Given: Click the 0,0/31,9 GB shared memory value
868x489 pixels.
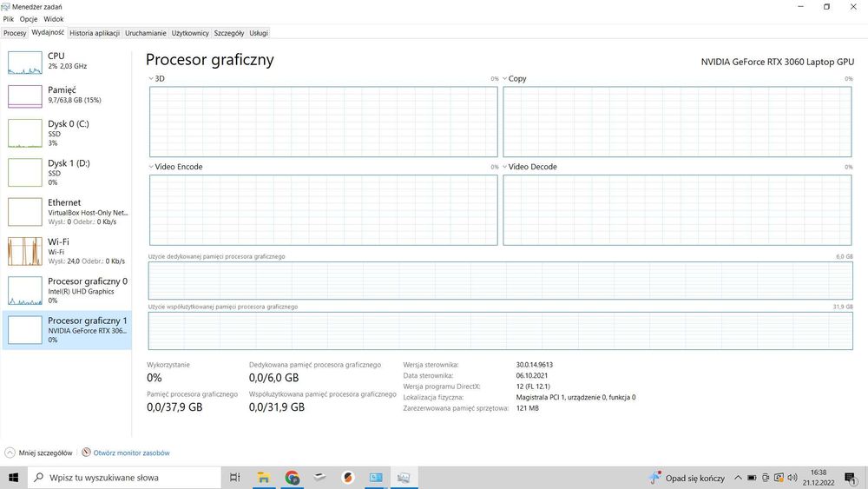Looking at the screenshot, I should [276, 407].
